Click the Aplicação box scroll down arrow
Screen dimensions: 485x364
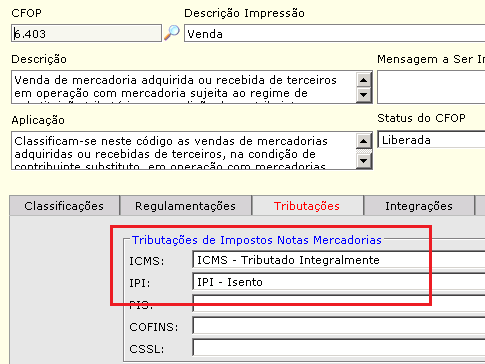click(364, 161)
